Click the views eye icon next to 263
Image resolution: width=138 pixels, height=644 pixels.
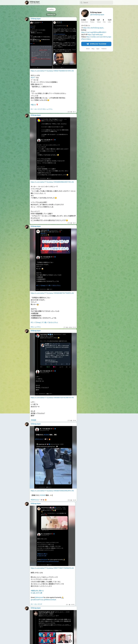(71, 112)
